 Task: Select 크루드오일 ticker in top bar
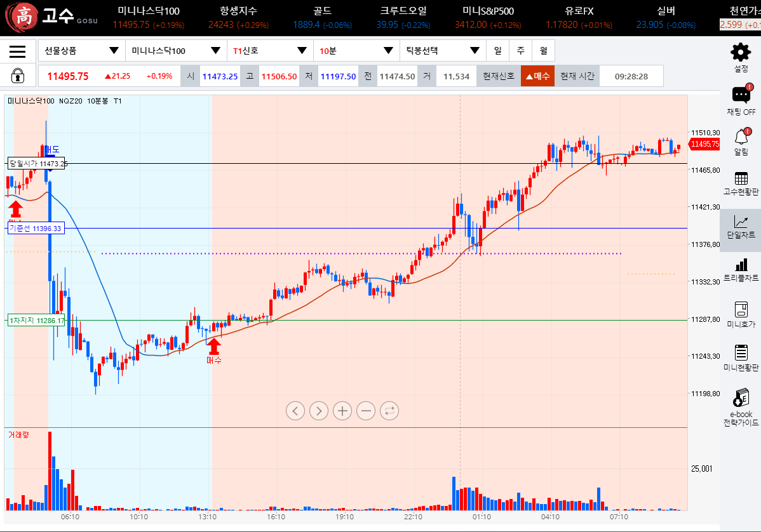403,18
